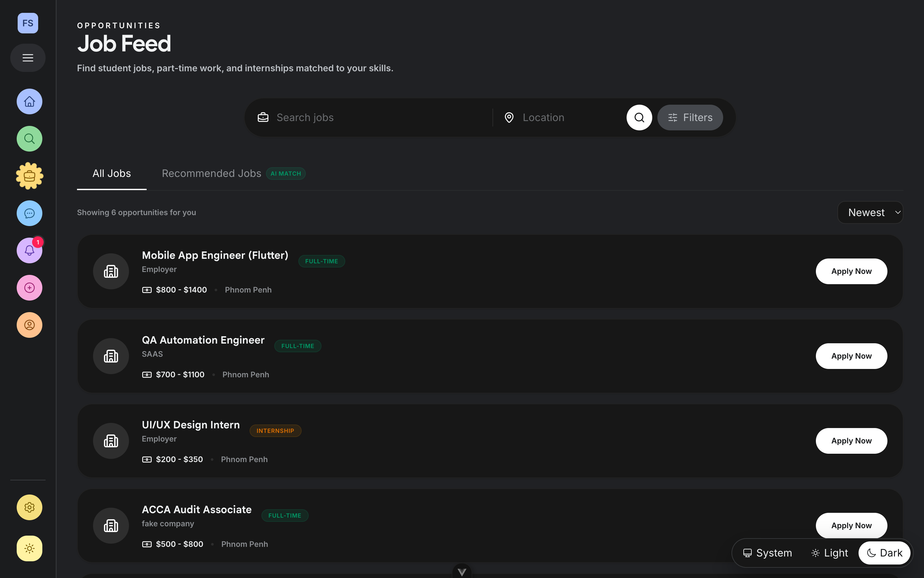The height and width of the screenshot is (578, 924).
Task: Click QA Automation Engineer company logo icon
Action: (111, 356)
